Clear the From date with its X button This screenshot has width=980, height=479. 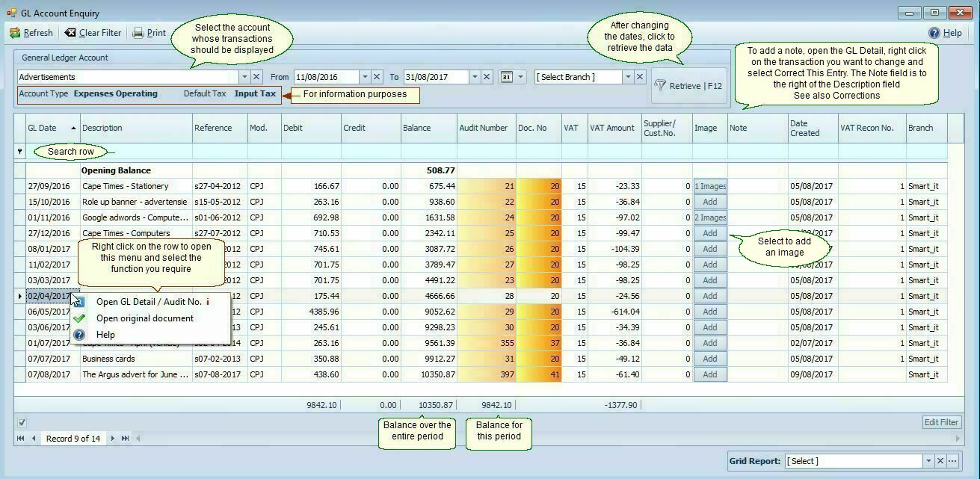click(377, 77)
